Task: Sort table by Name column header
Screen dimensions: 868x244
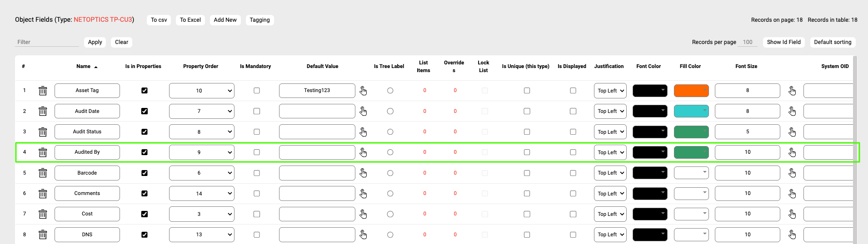Action: click(84, 66)
